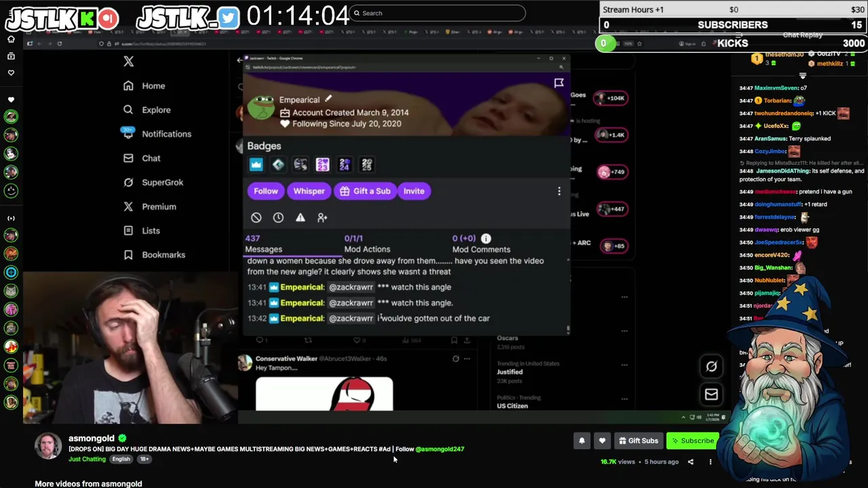This screenshot has height=488, width=868.
Task: Click the Twitter bird icon in overlay
Action: pyautogui.click(x=229, y=18)
